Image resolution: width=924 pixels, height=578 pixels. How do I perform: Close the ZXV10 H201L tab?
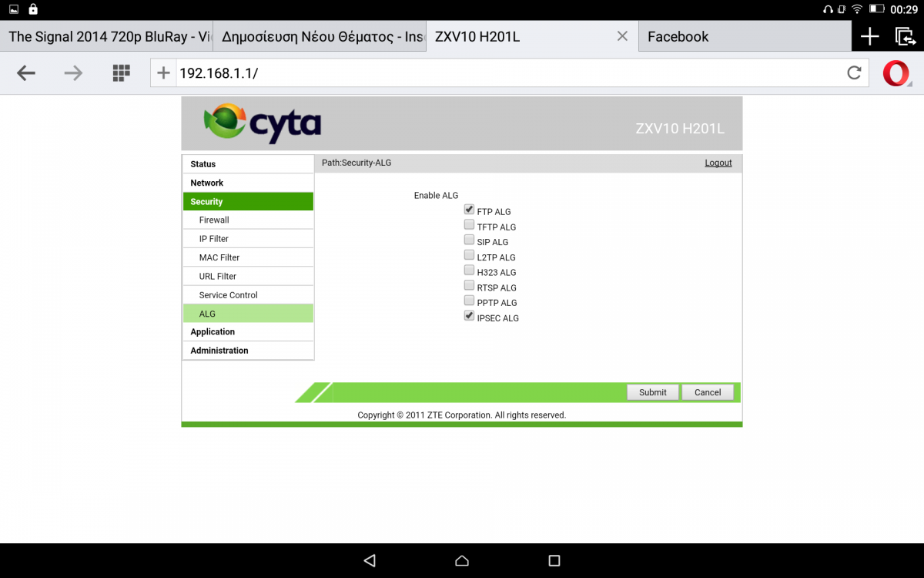click(622, 36)
